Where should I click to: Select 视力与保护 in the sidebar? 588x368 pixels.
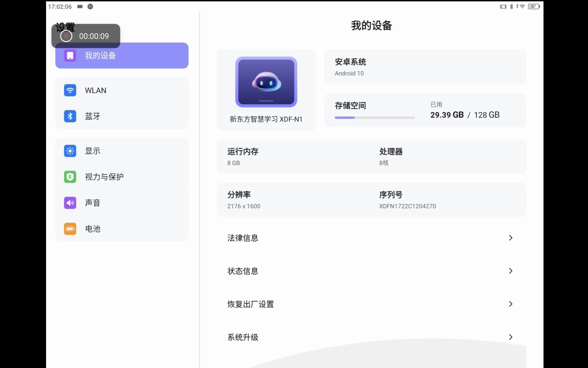[x=122, y=177]
